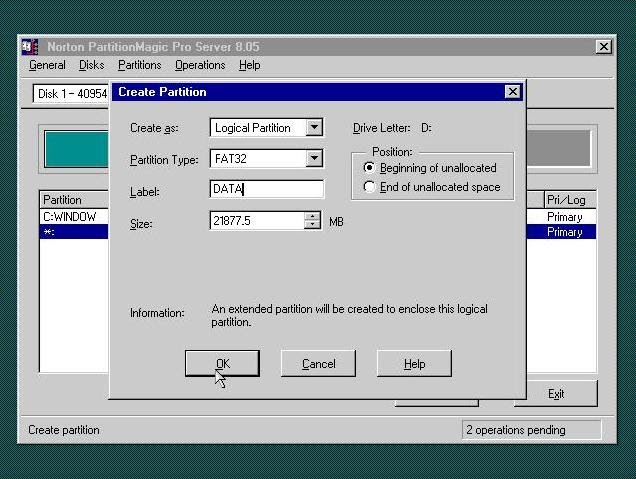Increase size with the up spinner arrow

click(312, 216)
